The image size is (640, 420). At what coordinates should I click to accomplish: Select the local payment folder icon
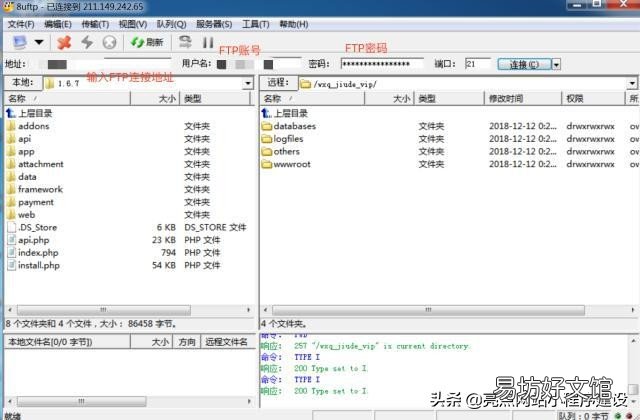point(11,202)
